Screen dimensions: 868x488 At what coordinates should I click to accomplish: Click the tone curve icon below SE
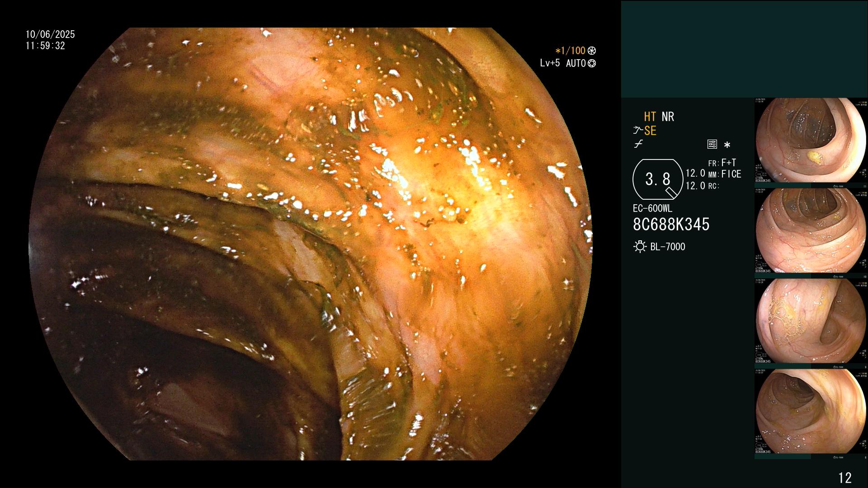pyautogui.click(x=638, y=144)
